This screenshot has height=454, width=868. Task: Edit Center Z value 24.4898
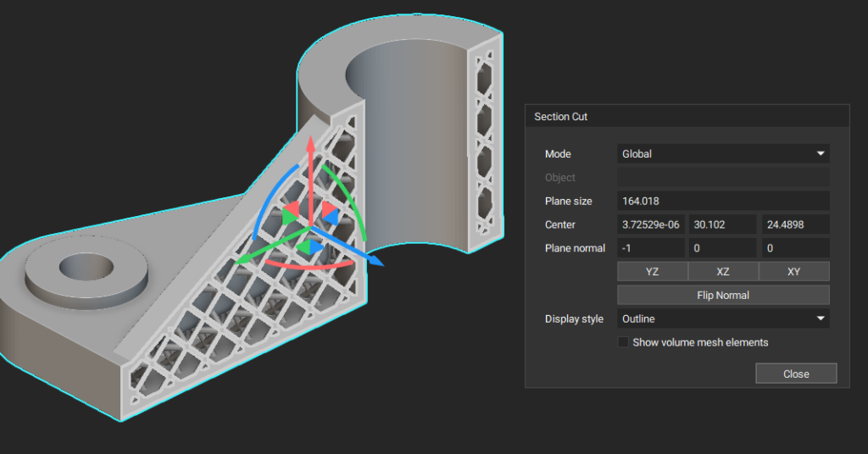[x=795, y=224]
